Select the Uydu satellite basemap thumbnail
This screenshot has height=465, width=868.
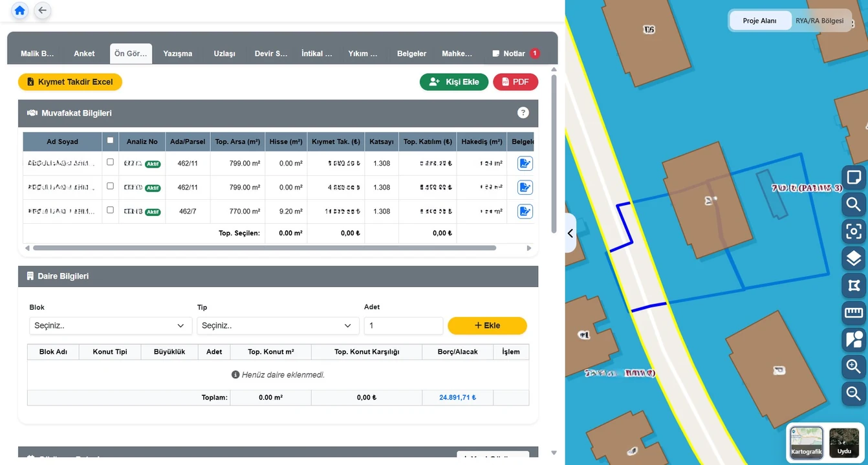pyautogui.click(x=844, y=442)
